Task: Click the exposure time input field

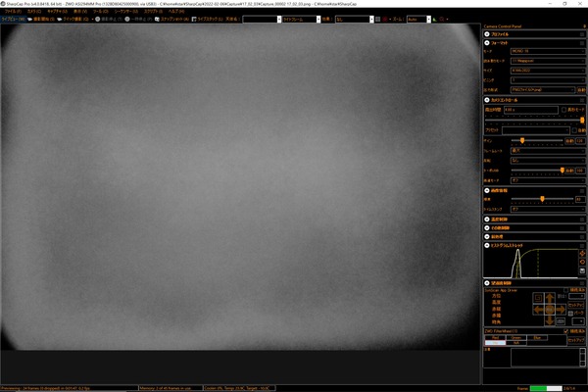Action: point(530,110)
